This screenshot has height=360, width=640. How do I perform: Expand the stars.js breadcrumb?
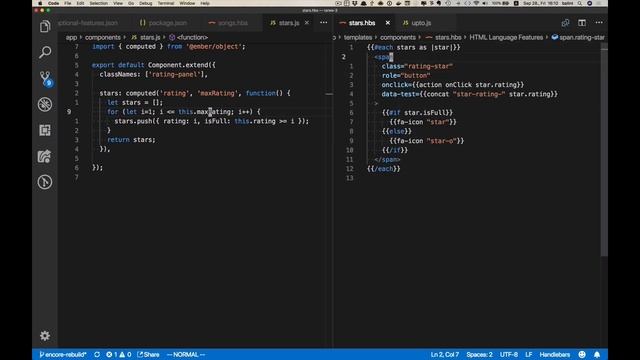[146, 37]
